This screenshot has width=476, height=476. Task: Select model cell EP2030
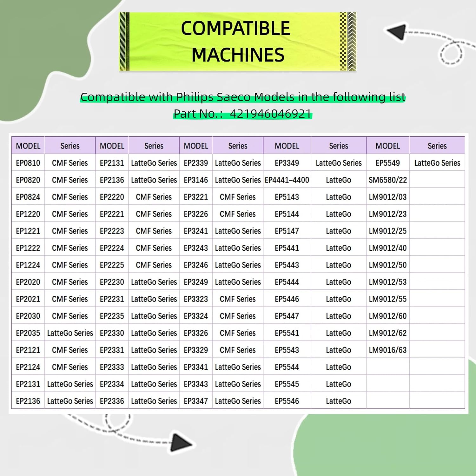coord(28,316)
